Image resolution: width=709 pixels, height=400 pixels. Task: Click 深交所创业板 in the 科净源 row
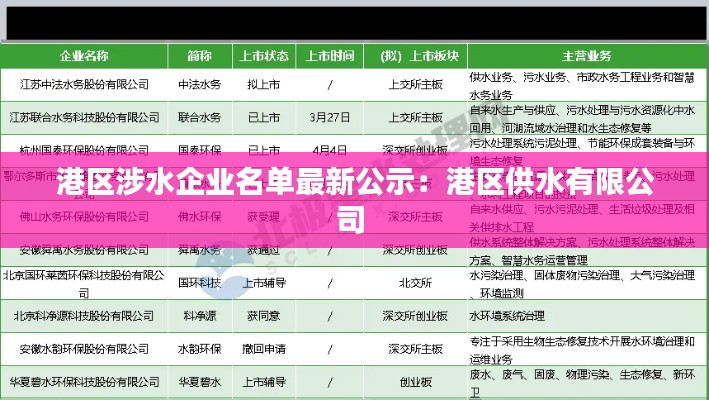[416, 316]
